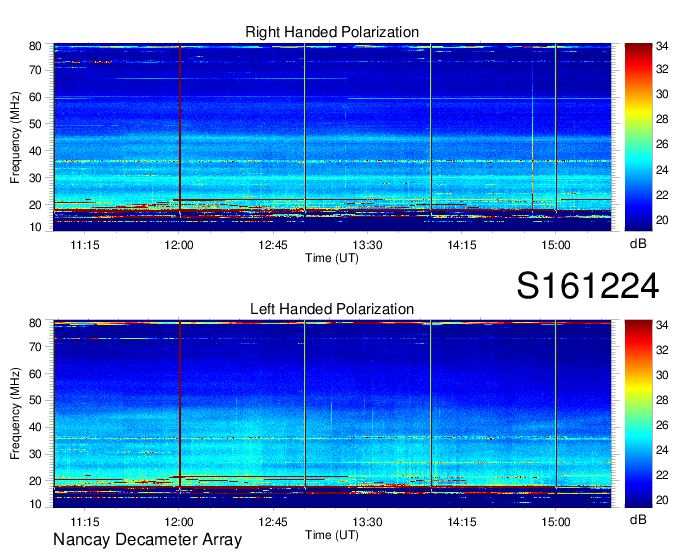
Task: Click the 14:15 tick label under Left Handed plot
Action: [461, 522]
